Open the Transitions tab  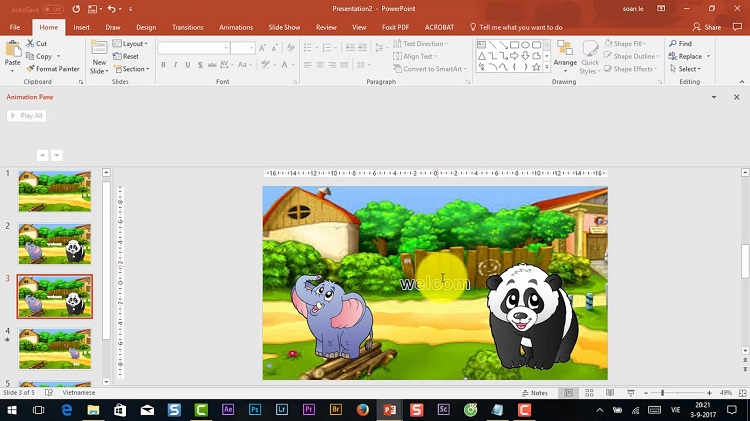click(188, 27)
